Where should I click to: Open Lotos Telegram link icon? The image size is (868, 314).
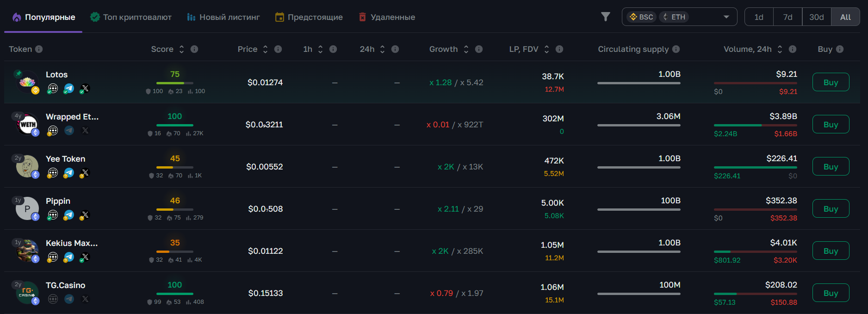(x=69, y=88)
